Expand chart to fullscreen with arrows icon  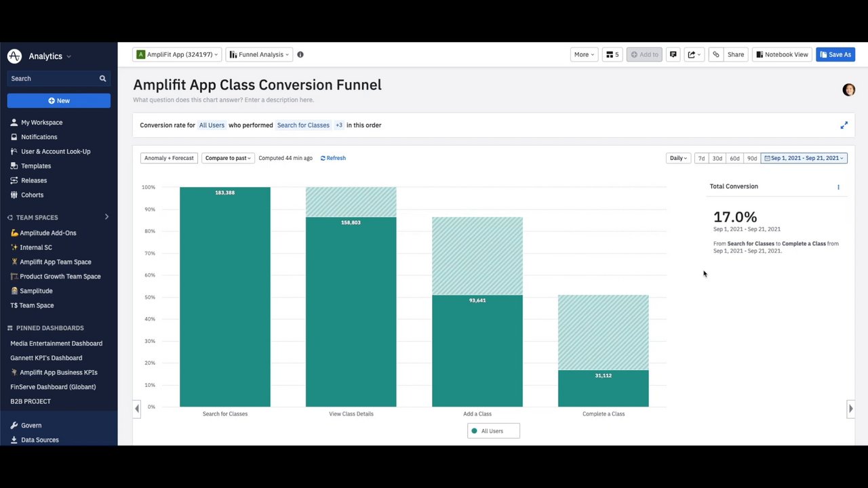point(844,125)
